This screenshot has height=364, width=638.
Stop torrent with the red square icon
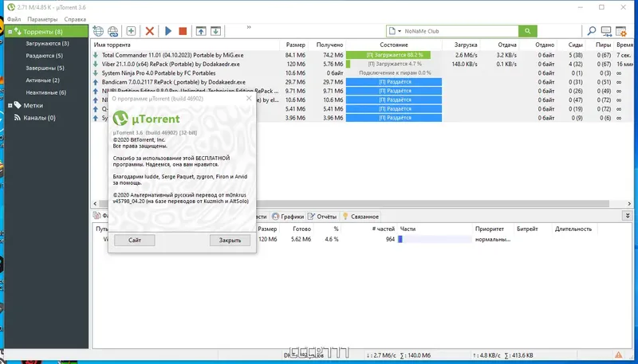point(183,31)
